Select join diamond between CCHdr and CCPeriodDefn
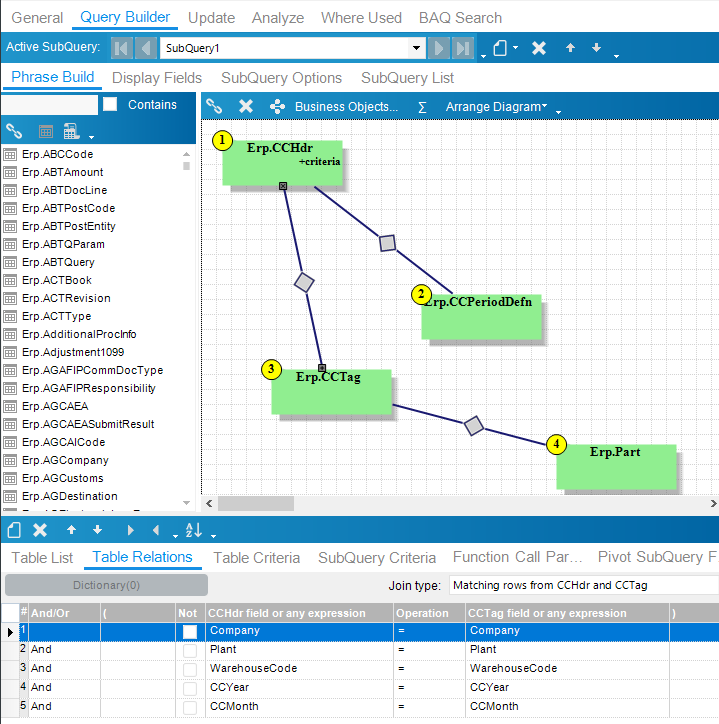The height and width of the screenshot is (724, 719). pyautogui.click(x=387, y=243)
